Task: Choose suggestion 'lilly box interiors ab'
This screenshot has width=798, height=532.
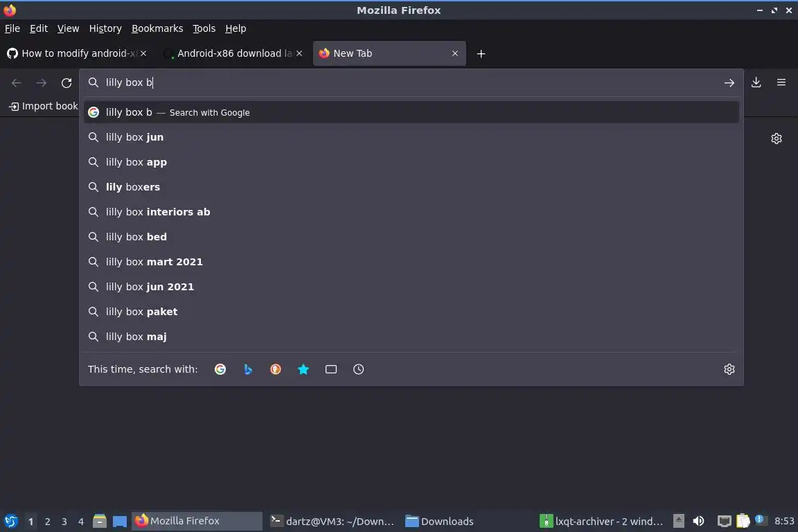Action: (x=411, y=212)
